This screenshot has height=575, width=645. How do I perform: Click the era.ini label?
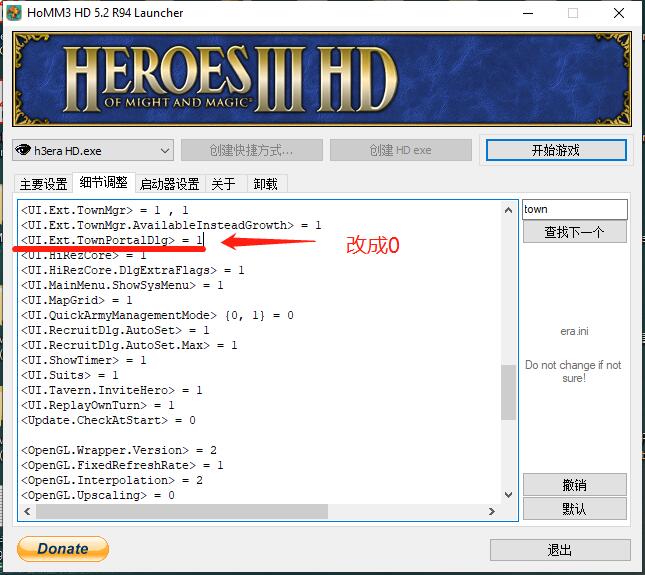574,331
